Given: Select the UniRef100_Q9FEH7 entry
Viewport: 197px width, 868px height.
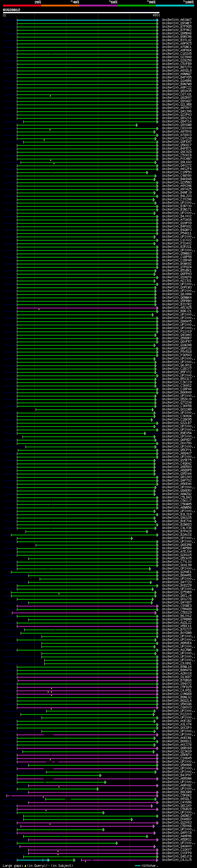Looking at the screenshot, I should [x=176, y=142].
